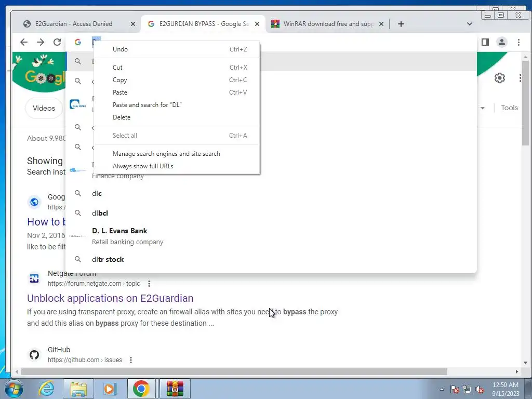Screen dimensions: 532x399
Task: Open the search Tools option
Action: 509,108
